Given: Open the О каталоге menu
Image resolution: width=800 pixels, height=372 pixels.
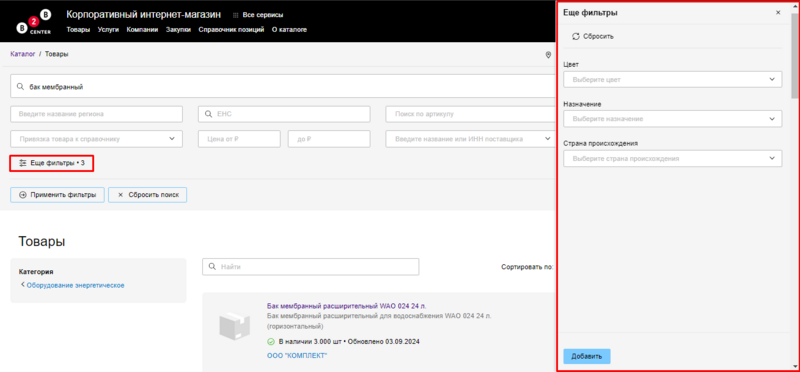Looking at the screenshot, I should [x=289, y=30].
